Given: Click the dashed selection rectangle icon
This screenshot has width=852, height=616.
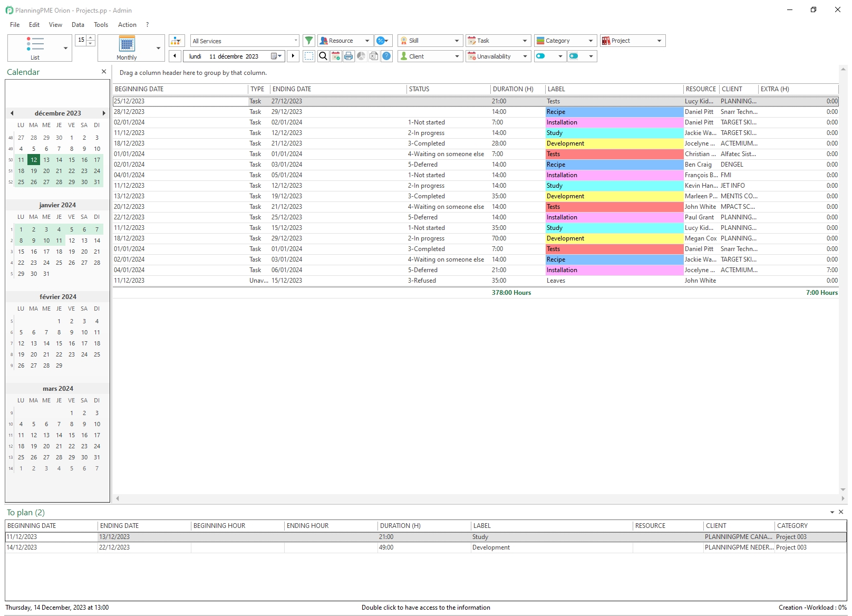Looking at the screenshot, I should coord(309,56).
